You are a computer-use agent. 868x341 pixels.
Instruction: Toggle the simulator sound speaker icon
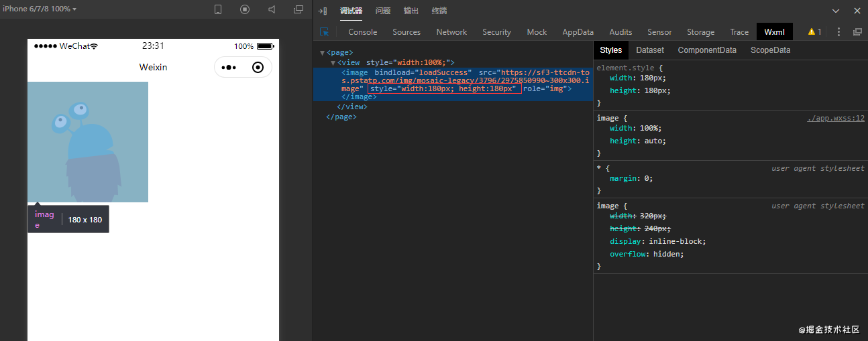pyautogui.click(x=272, y=9)
